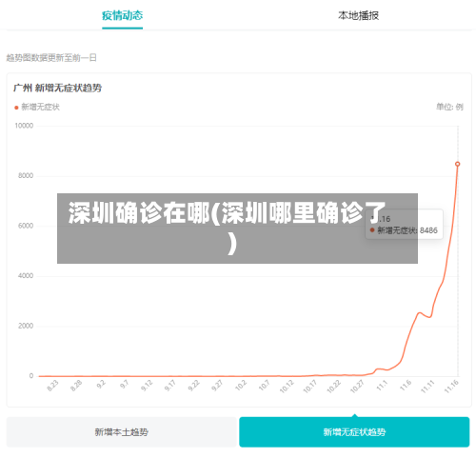Screen dimensions: 476x458
Task: Click the 趋势图数据更新至前一日 note
Action: tap(51, 58)
